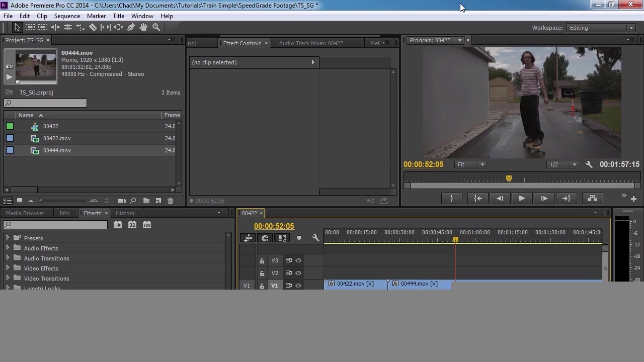Expand the Video Effects folder
644x362 pixels.
(8, 268)
